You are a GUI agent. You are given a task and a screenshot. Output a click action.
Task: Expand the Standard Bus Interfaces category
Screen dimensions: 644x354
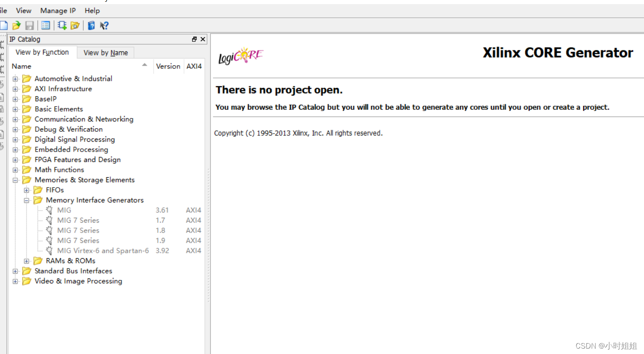(15, 271)
